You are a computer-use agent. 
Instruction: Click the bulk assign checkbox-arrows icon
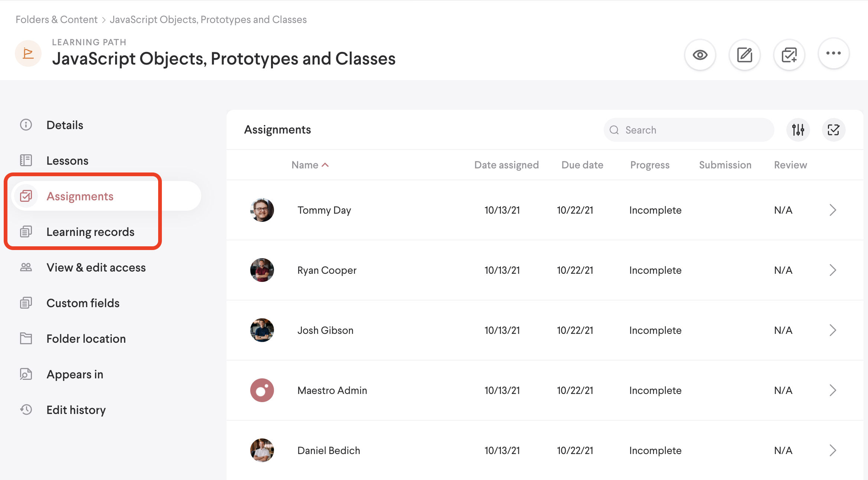833,130
